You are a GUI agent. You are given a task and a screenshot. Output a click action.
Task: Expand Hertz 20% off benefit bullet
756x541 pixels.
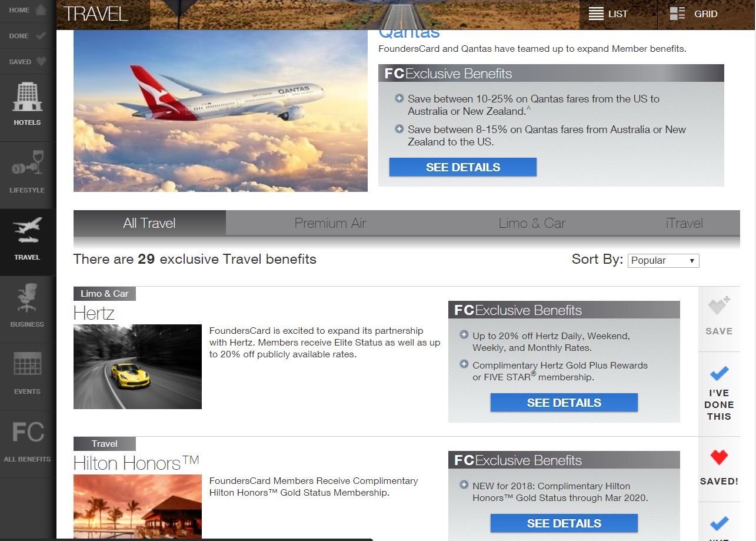tap(464, 335)
